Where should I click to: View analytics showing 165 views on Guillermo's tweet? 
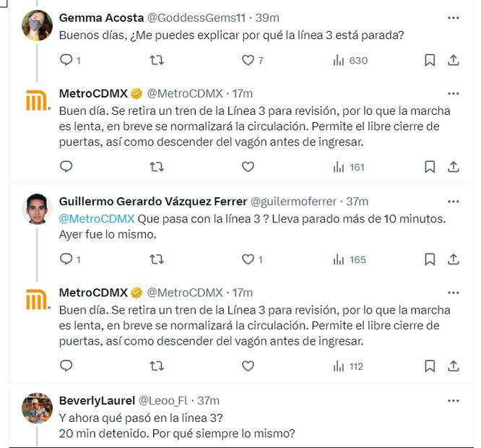tap(350, 259)
